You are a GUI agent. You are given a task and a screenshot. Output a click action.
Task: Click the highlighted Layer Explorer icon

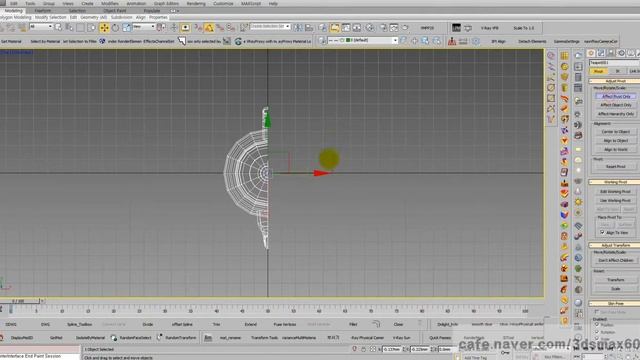click(335, 28)
